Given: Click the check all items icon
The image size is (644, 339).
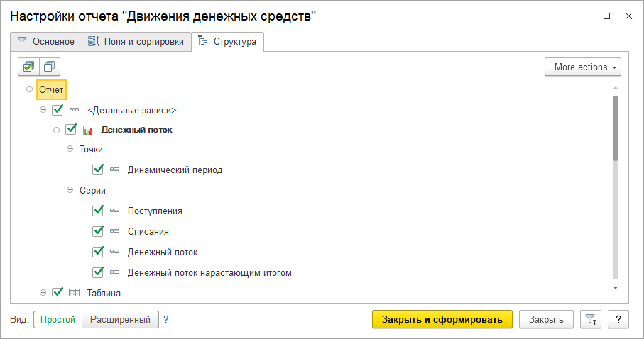Looking at the screenshot, I should coord(28,67).
